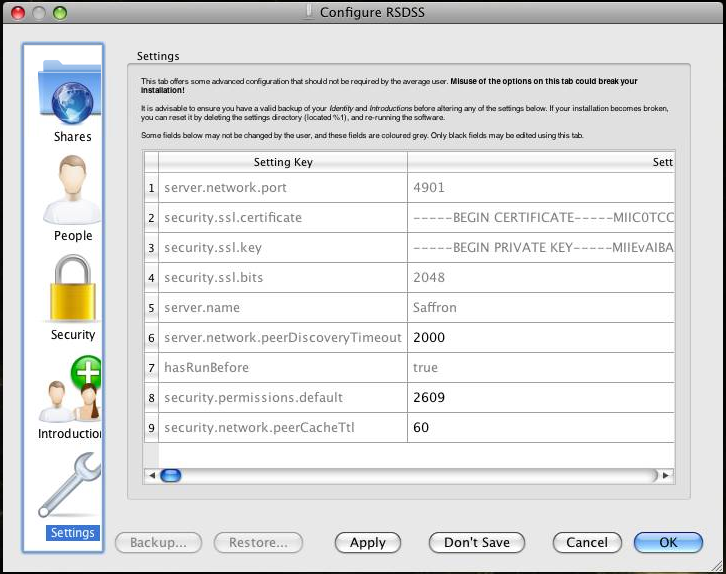Click the Don't Save button
This screenshot has width=726, height=574.
coord(477,542)
